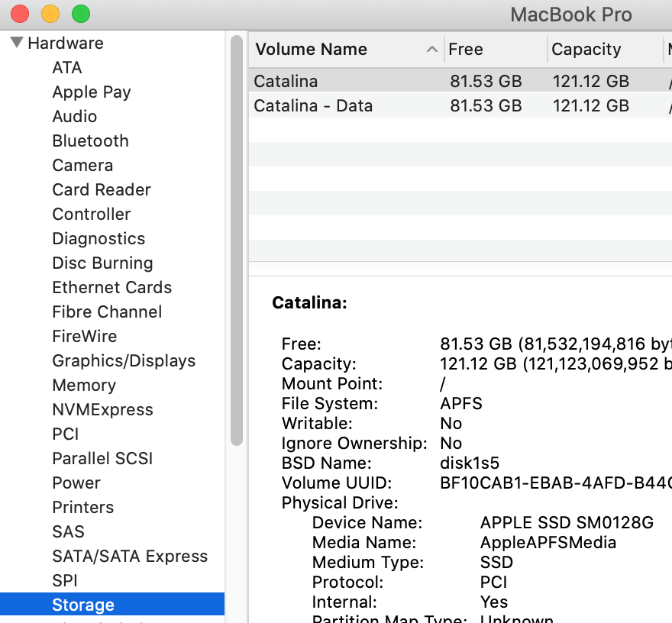Click the PCI protocol value in details
Image resolution: width=672 pixels, height=623 pixels.
click(493, 582)
